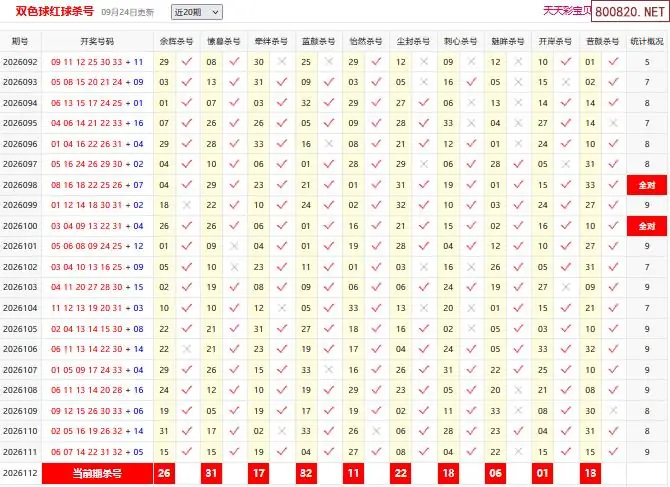This screenshot has width=670, height=487.
Task: Click issue number 2026092
Action: [x=20, y=62]
